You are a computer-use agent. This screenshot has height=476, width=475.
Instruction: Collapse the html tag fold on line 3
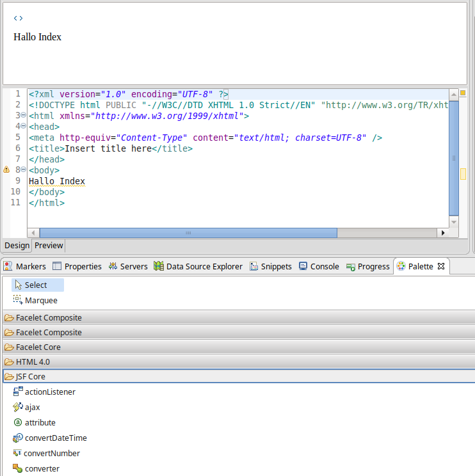pyautogui.click(x=23, y=116)
